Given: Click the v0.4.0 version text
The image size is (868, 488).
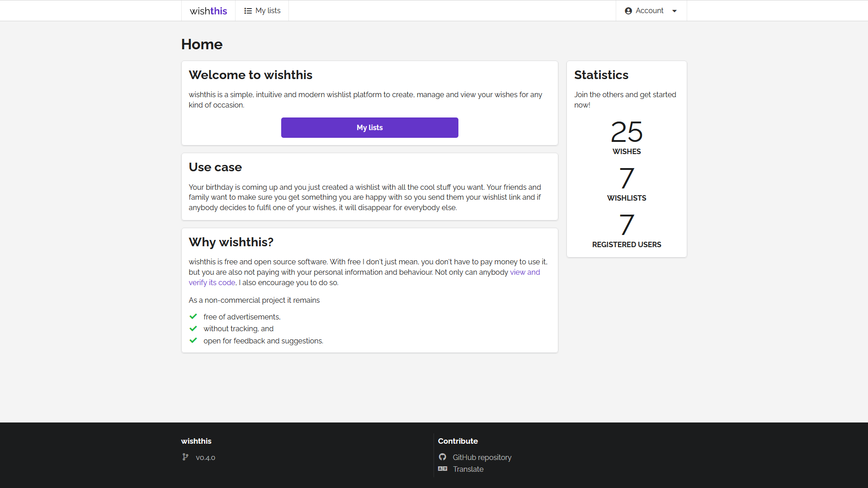Looking at the screenshot, I should pyautogui.click(x=205, y=458).
